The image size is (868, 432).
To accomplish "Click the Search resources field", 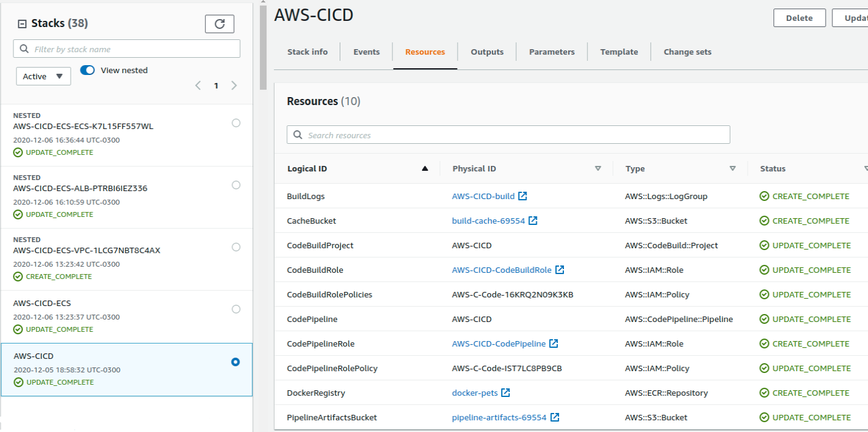I will tap(508, 135).
